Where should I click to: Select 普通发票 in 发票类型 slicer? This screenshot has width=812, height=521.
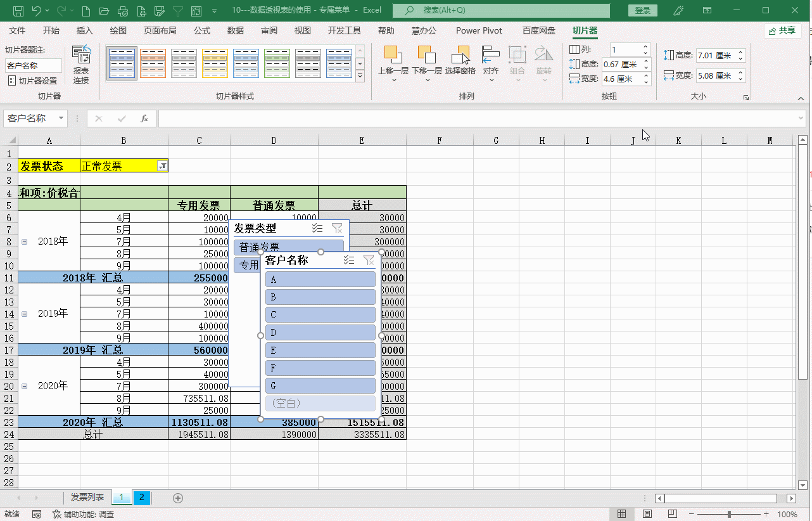click(289, 247)
